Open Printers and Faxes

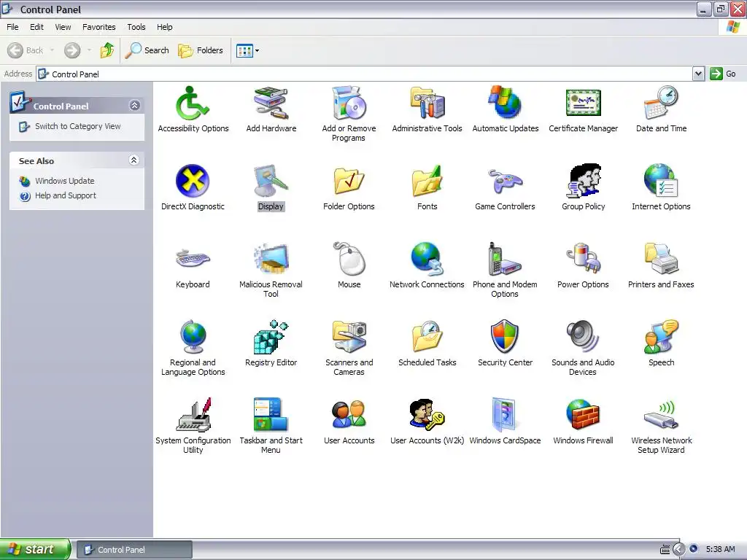[661, 259]
